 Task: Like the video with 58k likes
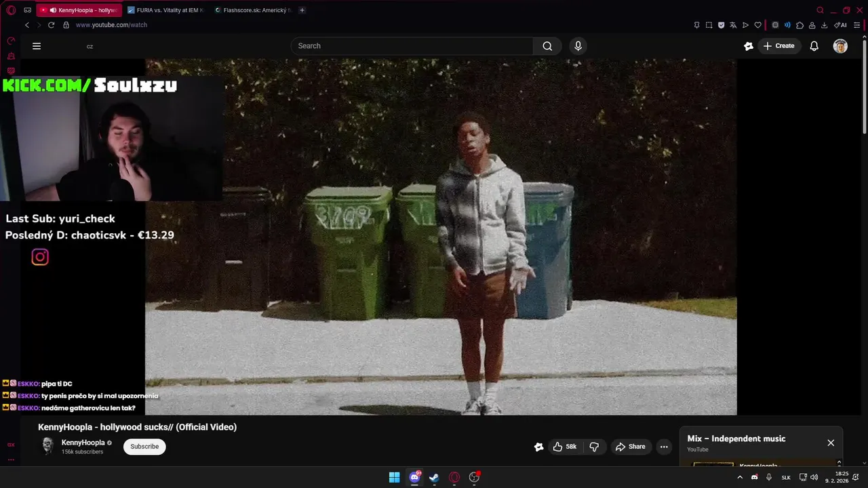pyautogui.click(x=565, y=447)
